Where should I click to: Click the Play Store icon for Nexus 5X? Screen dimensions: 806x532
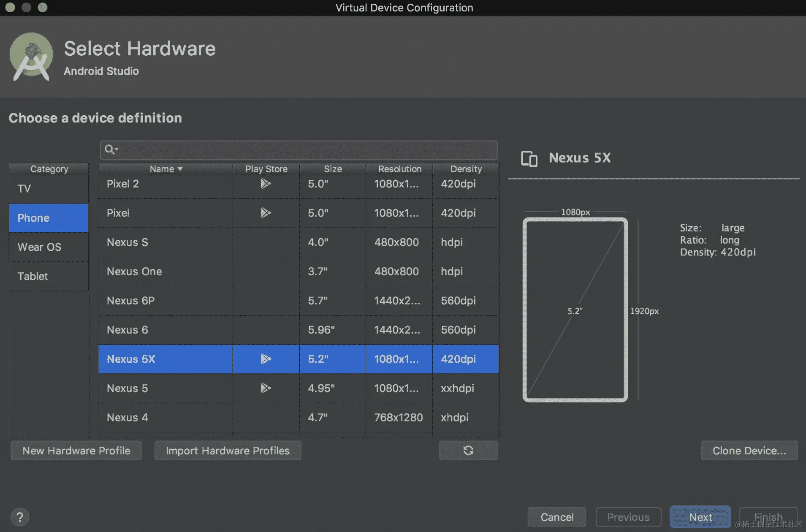[x=266, y=359]
